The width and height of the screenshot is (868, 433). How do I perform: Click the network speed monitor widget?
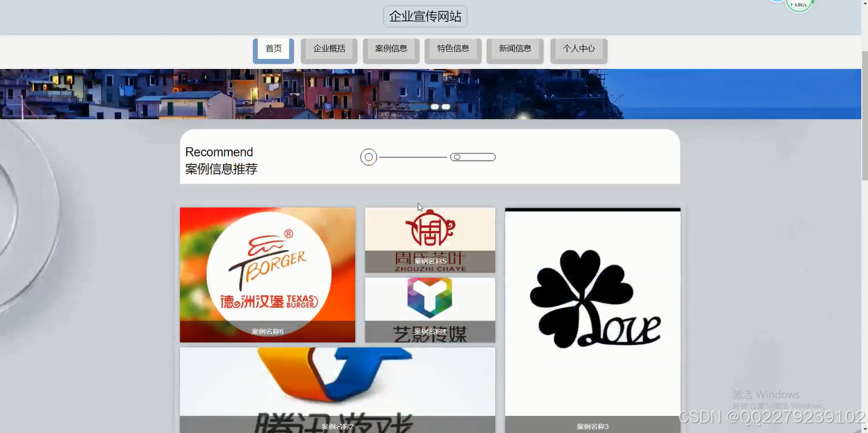click(799, 5)
